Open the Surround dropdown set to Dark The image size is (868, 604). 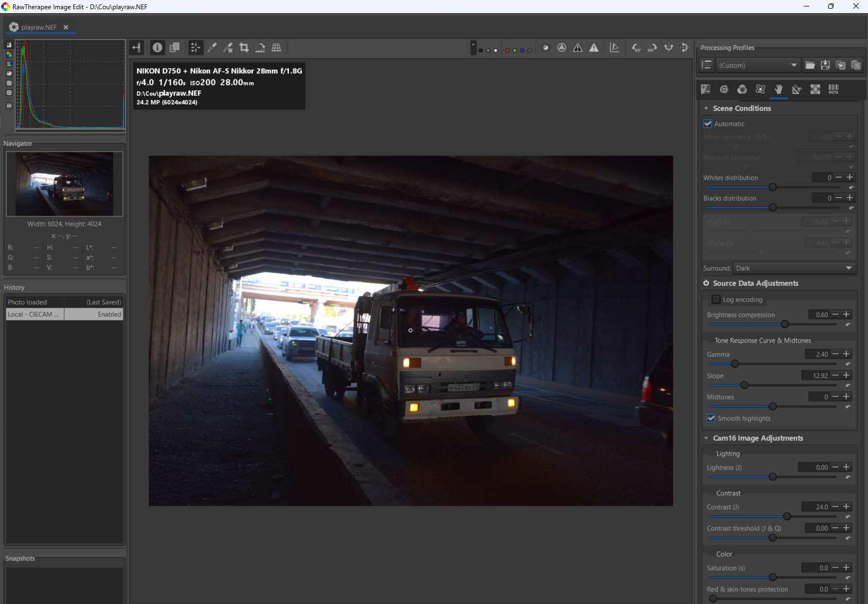coord(793,269)
